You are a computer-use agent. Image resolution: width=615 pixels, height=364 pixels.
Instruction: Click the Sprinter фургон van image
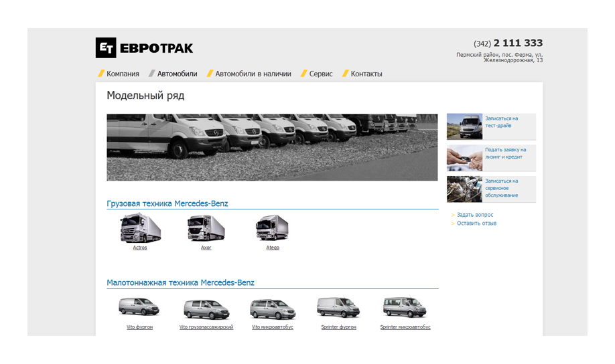pyautogui.click(x=338, y=307)
